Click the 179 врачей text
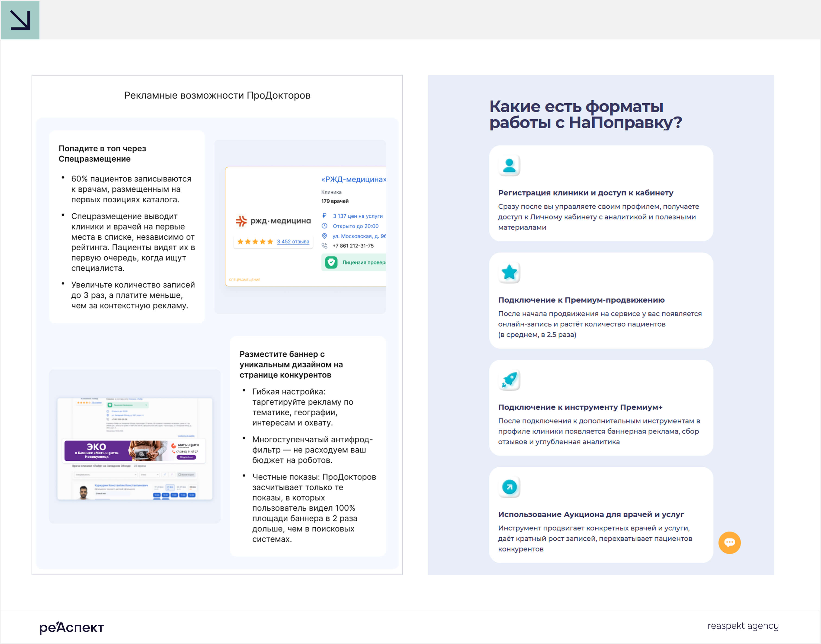The height and width of the screenshot is (644, 821). [x=335, y=201]
